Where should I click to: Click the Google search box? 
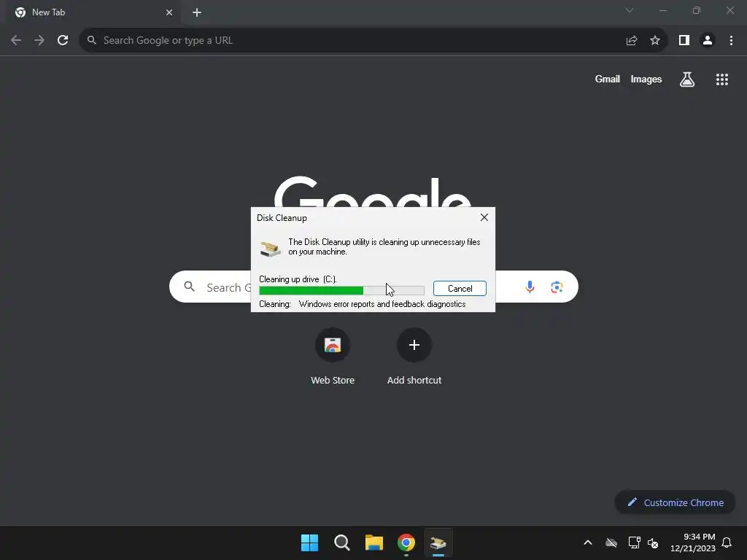pyautogui.click(x=374, y=287)
